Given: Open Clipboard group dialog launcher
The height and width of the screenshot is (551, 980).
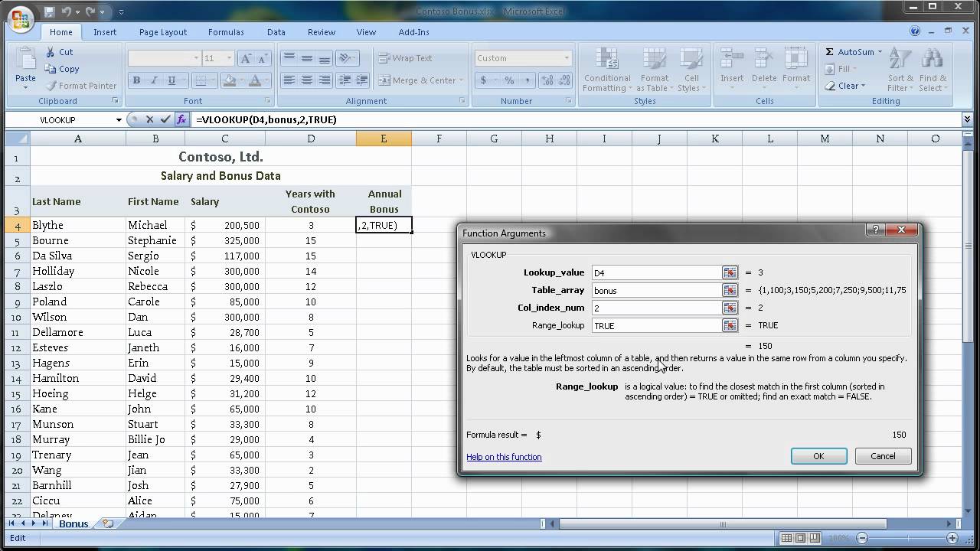Looking at the screenshot, I should tap(116, 101).
